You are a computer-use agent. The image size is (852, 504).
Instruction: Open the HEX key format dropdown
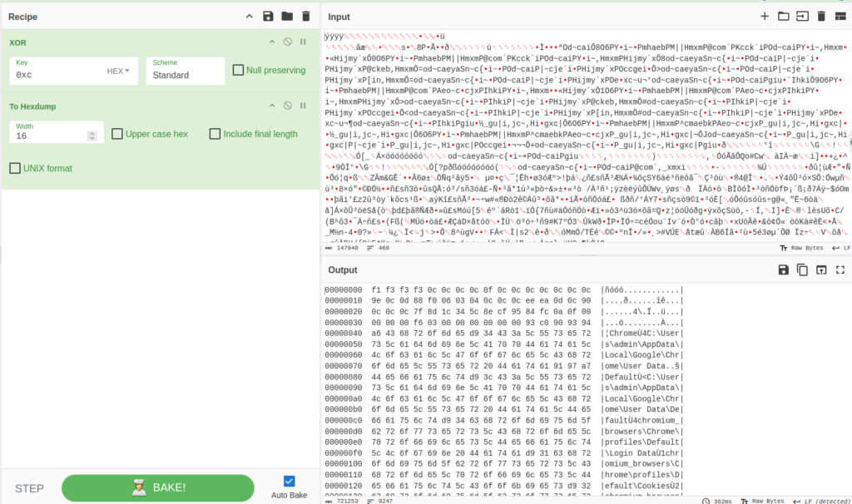pyautogui.click(x=119, y=72)
